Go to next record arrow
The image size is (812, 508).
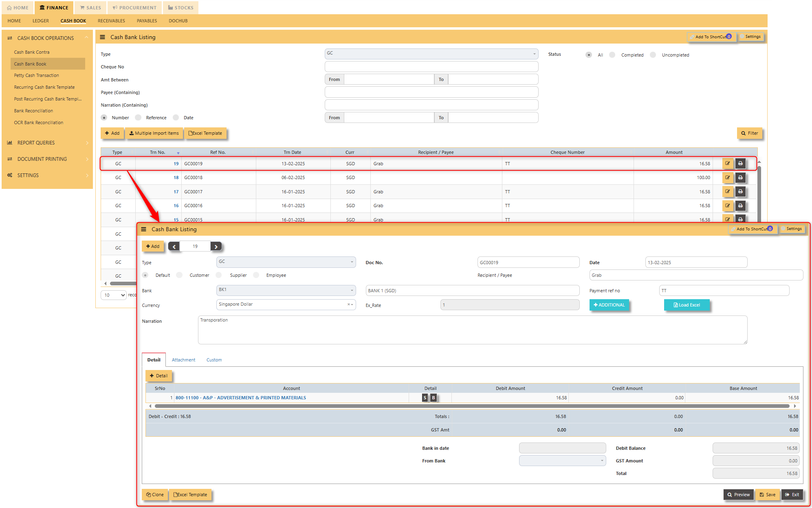216,246
